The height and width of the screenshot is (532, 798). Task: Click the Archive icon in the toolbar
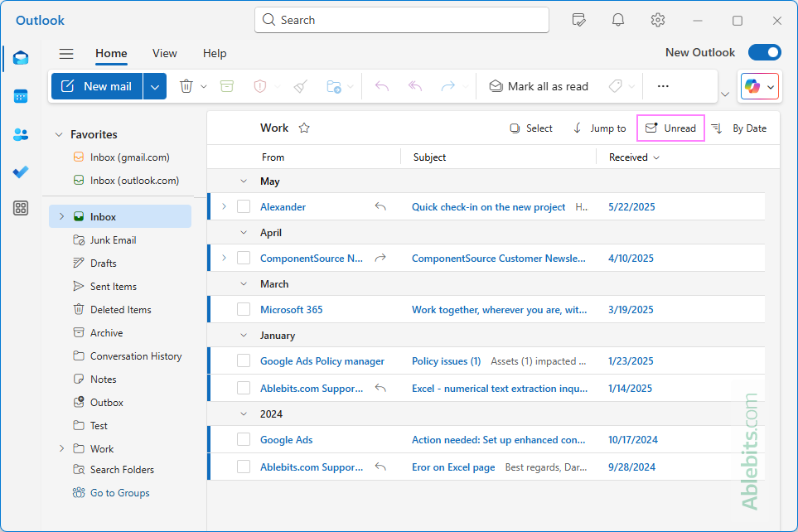point(227,86)
